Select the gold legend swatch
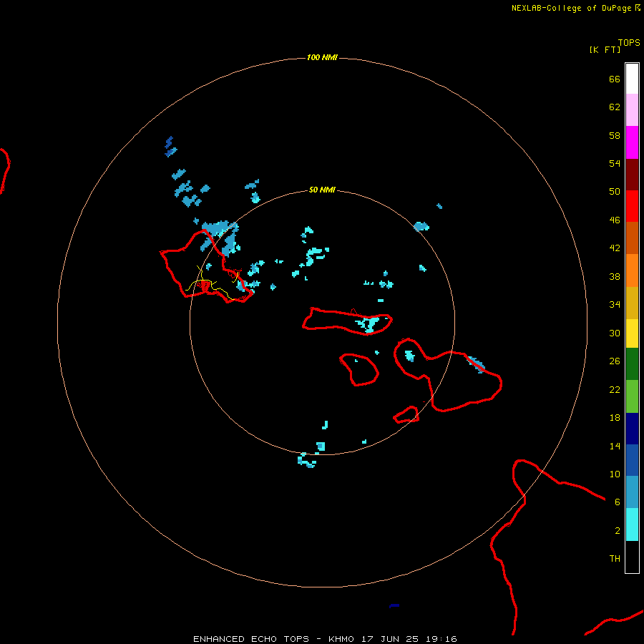 pos(632,303)
